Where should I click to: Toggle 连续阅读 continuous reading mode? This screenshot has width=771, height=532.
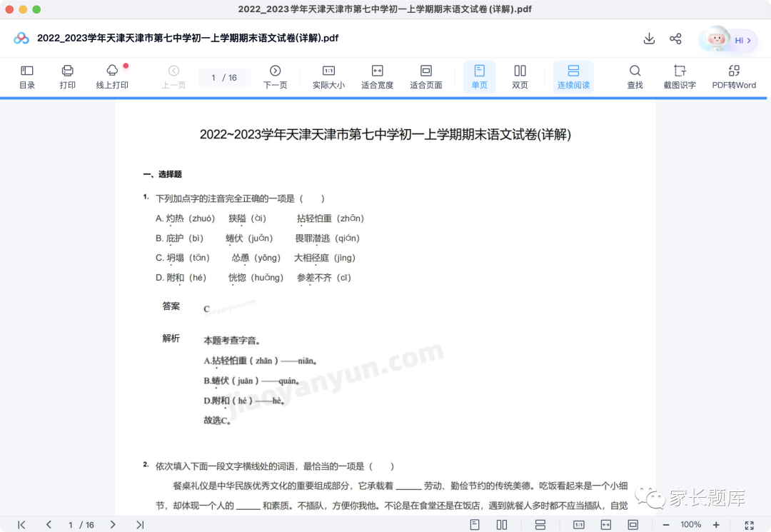573,77
